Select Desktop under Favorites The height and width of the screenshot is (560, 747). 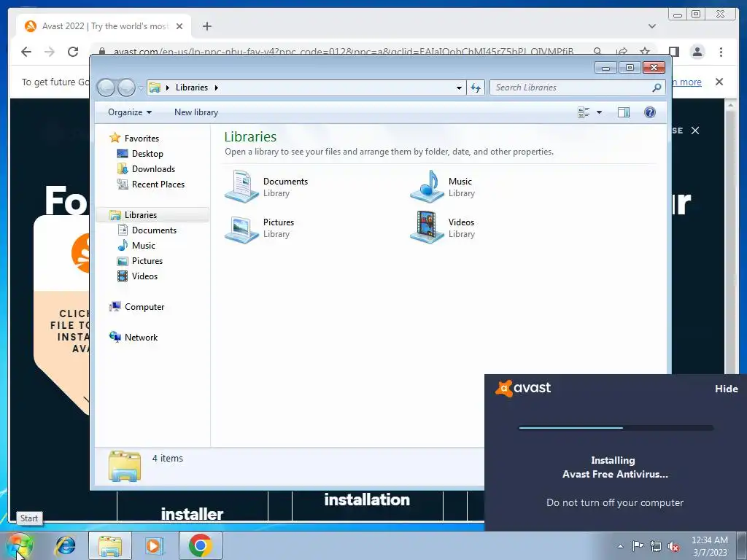(x=147, y=153)
